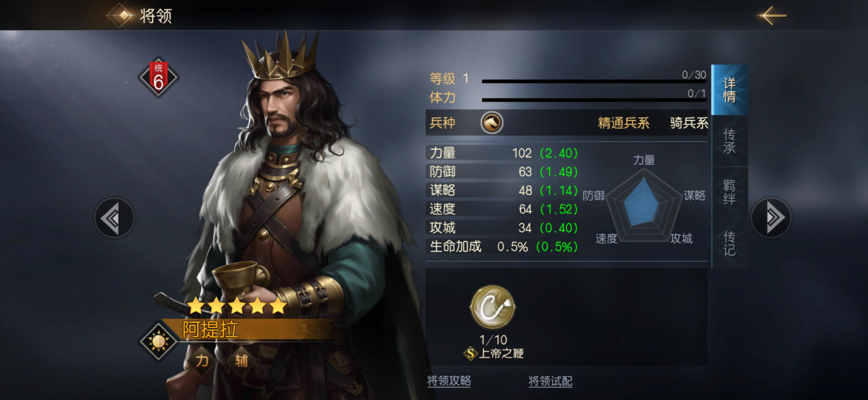
Task: Tap the five-star rating row
Action: (x=237, y=306)
